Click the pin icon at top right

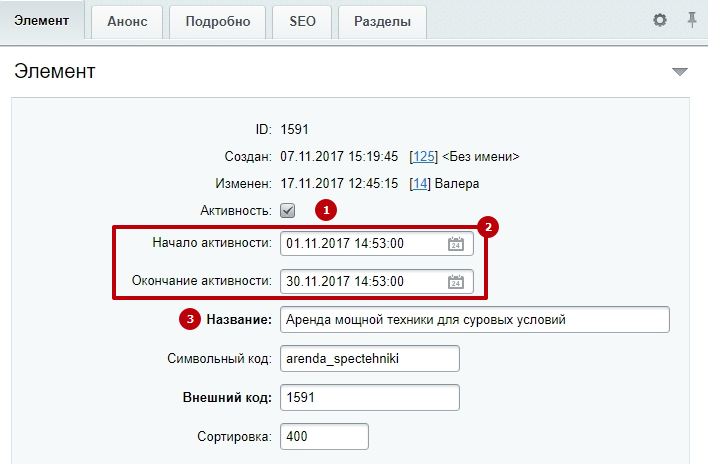point(692,20)
